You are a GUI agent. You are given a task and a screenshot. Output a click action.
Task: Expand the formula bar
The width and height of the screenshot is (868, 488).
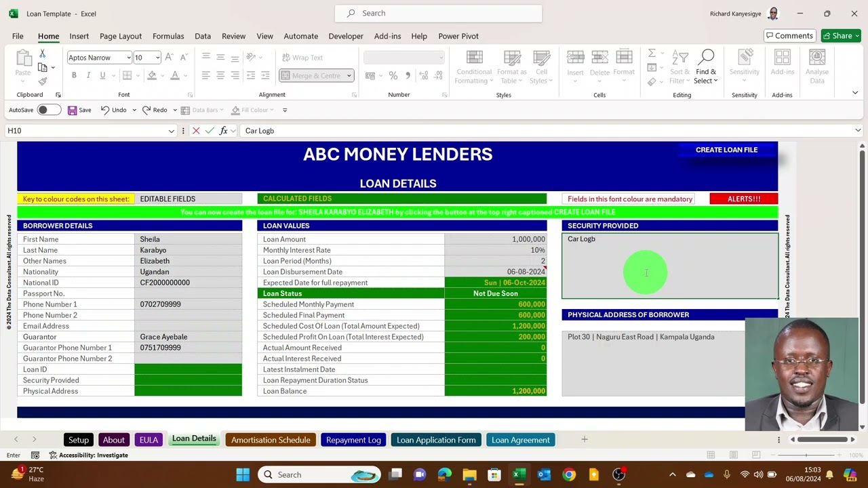(x=858, y=131)
